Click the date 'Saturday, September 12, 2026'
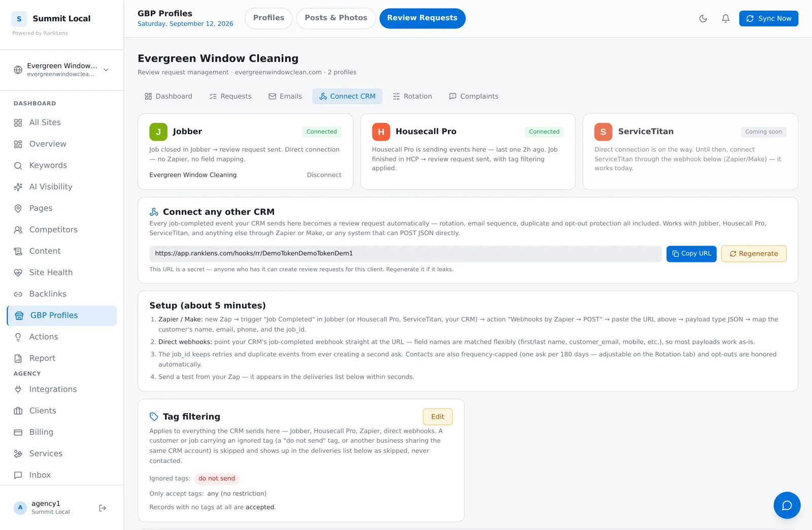Screen dimensions: 812x530 tap(185, 24)
